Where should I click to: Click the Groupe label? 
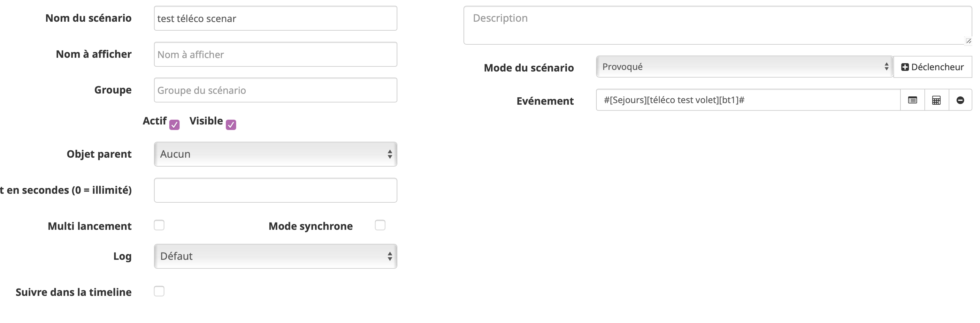coord(113,90)
